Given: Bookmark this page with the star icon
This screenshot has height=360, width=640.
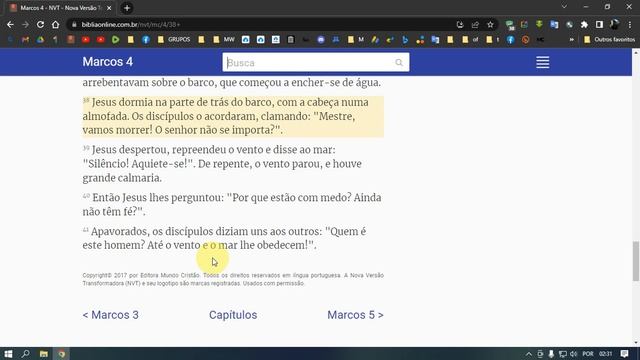Looking at the screenshot, I should coord(490,24).
